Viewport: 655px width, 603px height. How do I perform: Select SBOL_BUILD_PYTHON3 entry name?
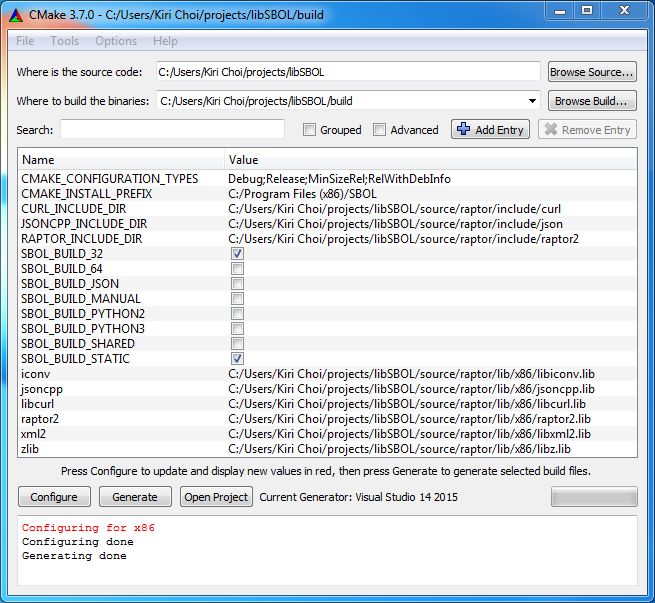click(83, 329)
